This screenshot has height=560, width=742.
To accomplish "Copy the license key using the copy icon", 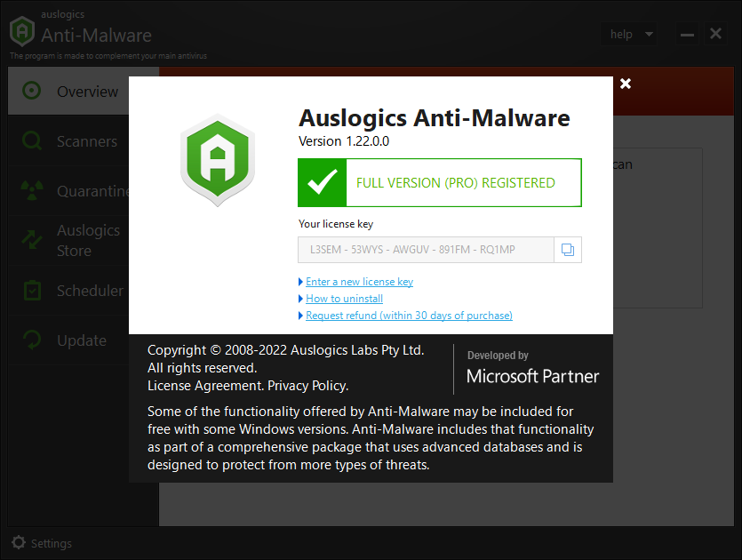I will tap(568, 250).
